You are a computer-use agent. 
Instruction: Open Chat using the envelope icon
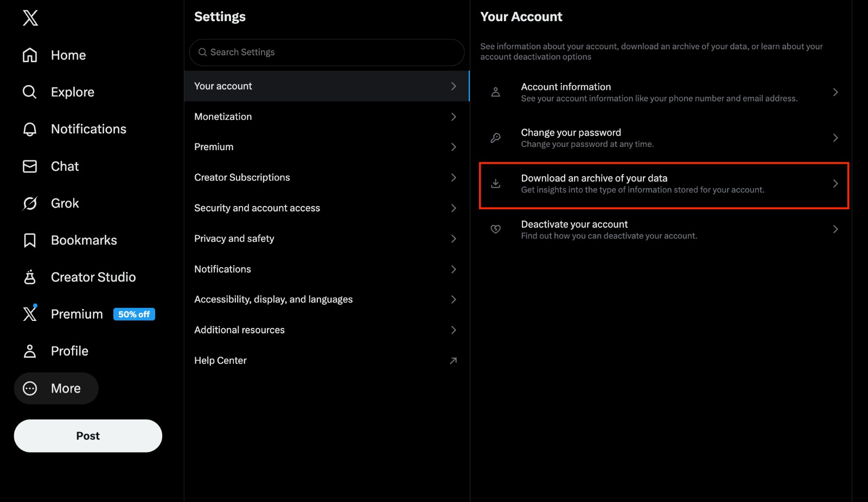coord(30,166)
